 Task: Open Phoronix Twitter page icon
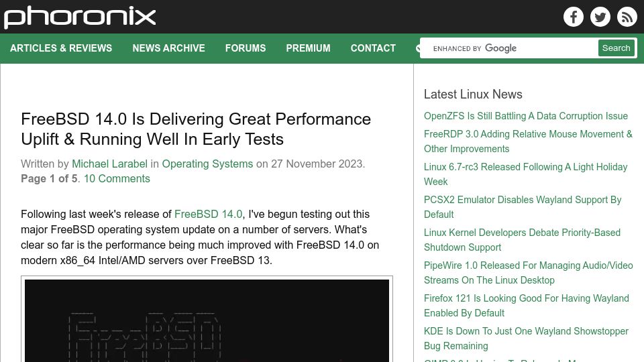(x=600, y=17)
